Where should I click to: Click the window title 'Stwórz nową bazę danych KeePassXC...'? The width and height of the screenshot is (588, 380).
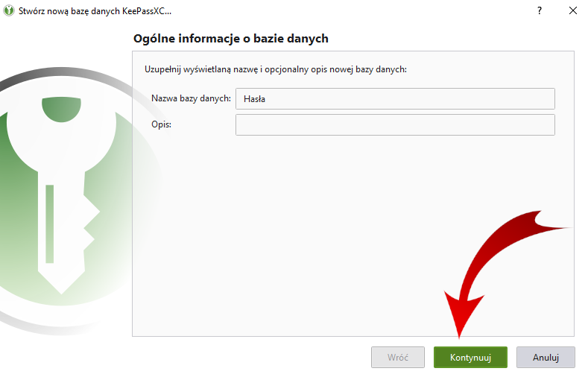pos(95,11)
